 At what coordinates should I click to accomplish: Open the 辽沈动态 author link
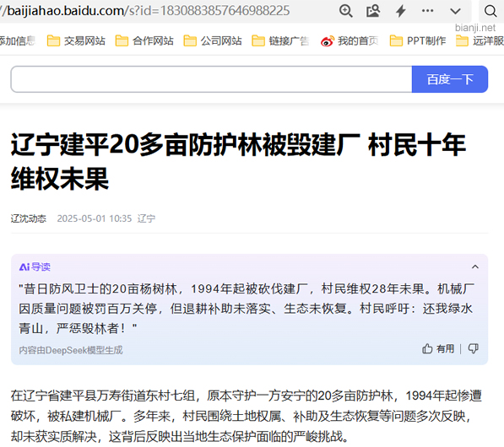29,218
